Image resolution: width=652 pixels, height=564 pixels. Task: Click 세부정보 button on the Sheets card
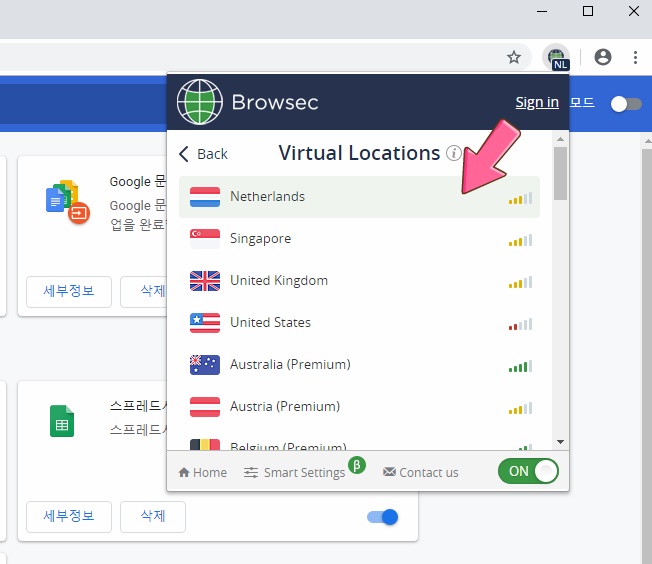(x=69, y=517)
